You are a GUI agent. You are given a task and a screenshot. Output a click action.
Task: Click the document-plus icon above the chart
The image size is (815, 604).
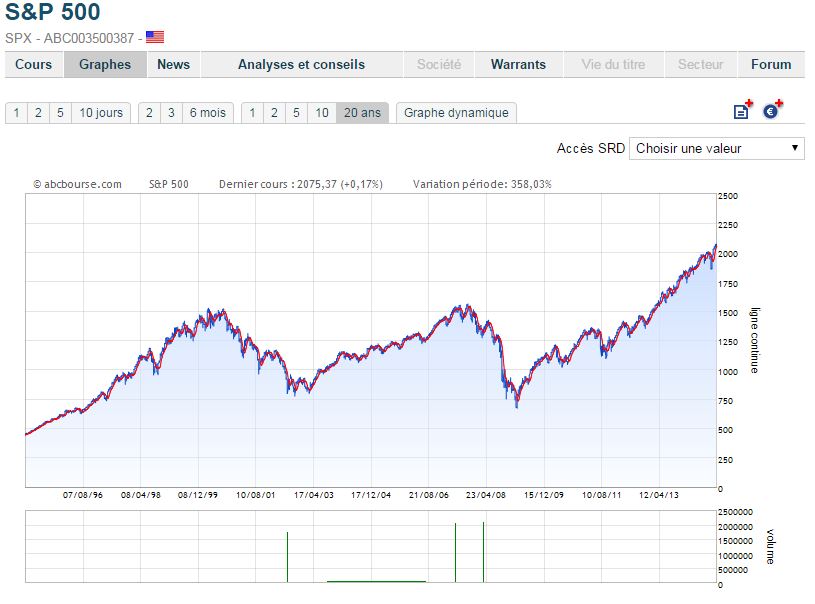pos(743,110)
